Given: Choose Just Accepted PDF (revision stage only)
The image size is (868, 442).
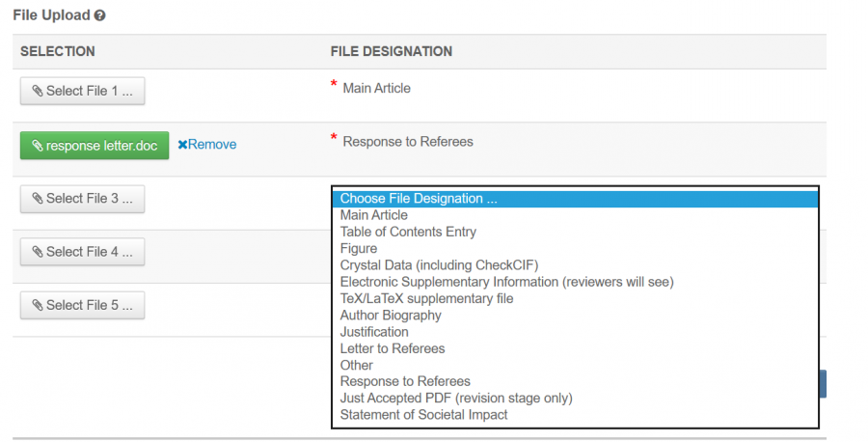Looking at the screenshot, I should pyautogui.click(x=456, y=398).
